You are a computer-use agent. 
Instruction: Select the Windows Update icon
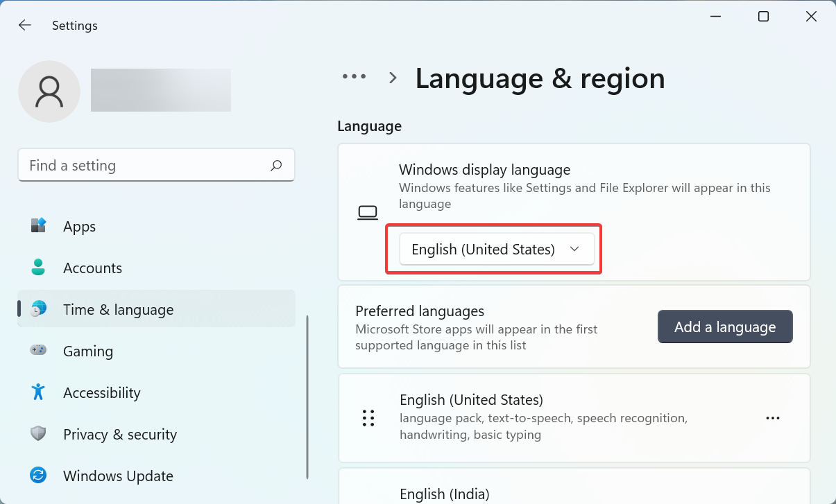pyautogui.click(x=38, y=476)
